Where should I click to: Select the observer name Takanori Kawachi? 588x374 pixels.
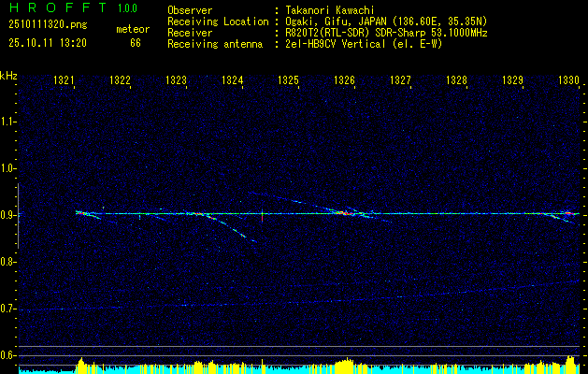[x=331, y=10]
